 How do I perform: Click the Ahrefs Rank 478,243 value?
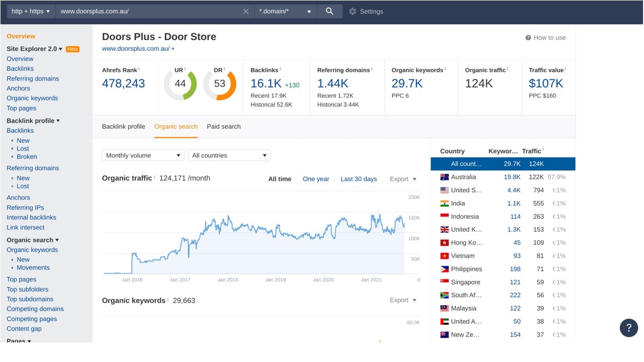tap(123, 84)
